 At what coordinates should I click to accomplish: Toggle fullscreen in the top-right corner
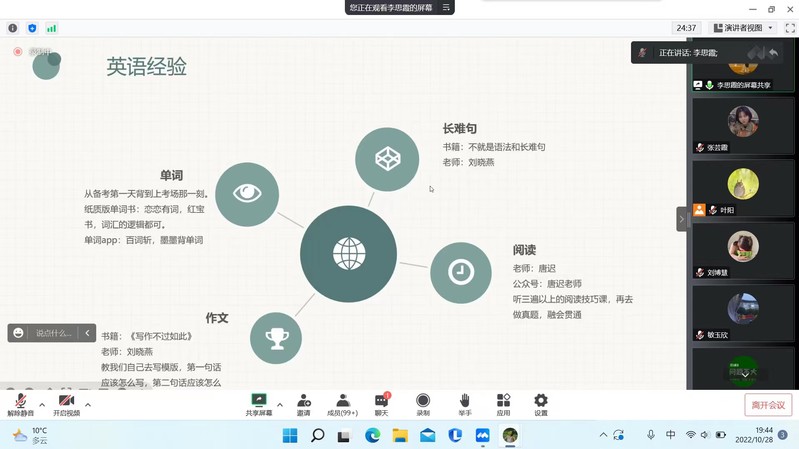point(789,28)
